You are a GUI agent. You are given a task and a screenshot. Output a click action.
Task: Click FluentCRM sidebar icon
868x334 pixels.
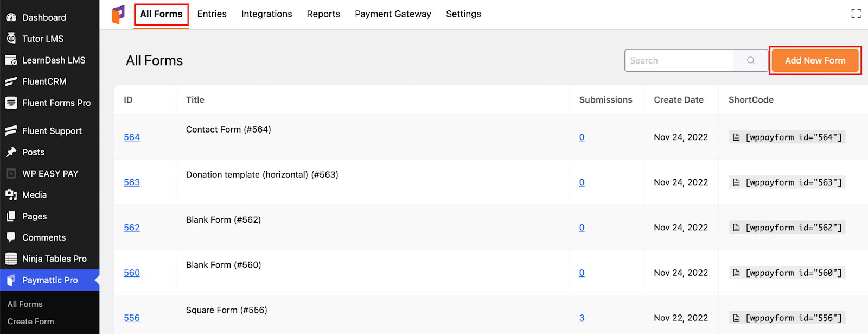click(x=11, y=81)
